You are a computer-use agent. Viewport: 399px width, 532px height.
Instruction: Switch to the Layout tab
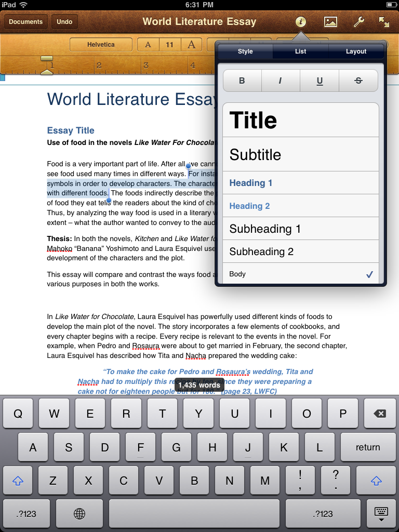click(x=356, y=51)
